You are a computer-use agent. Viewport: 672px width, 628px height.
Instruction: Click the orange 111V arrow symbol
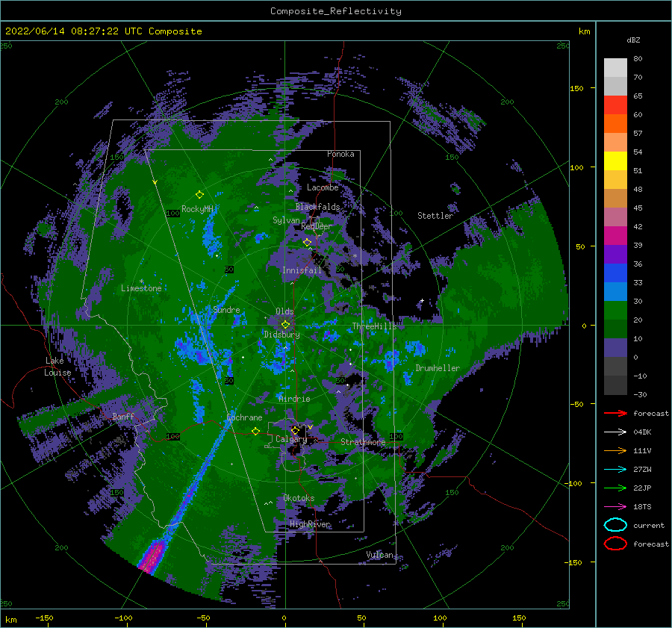615,450
